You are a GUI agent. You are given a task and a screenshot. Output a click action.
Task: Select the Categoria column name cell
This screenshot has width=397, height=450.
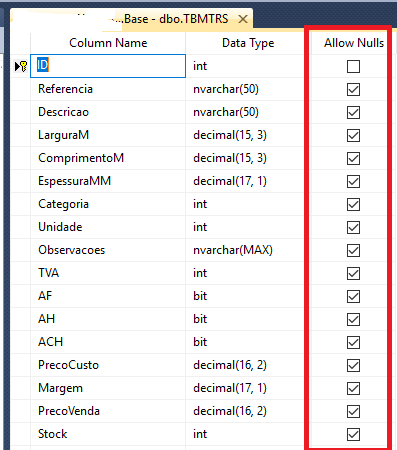click(108, 204)
